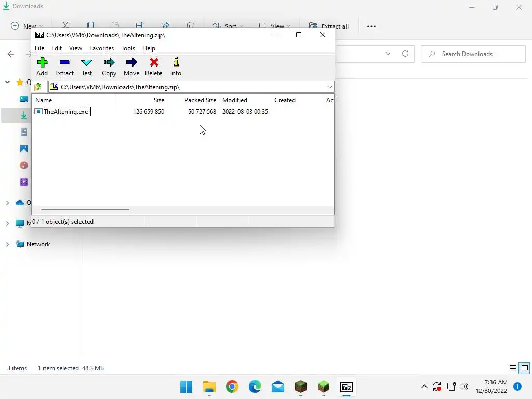Click the 7z icon in the title bar
This screenshot has width=532, height=399.
(x=39, y=35)
